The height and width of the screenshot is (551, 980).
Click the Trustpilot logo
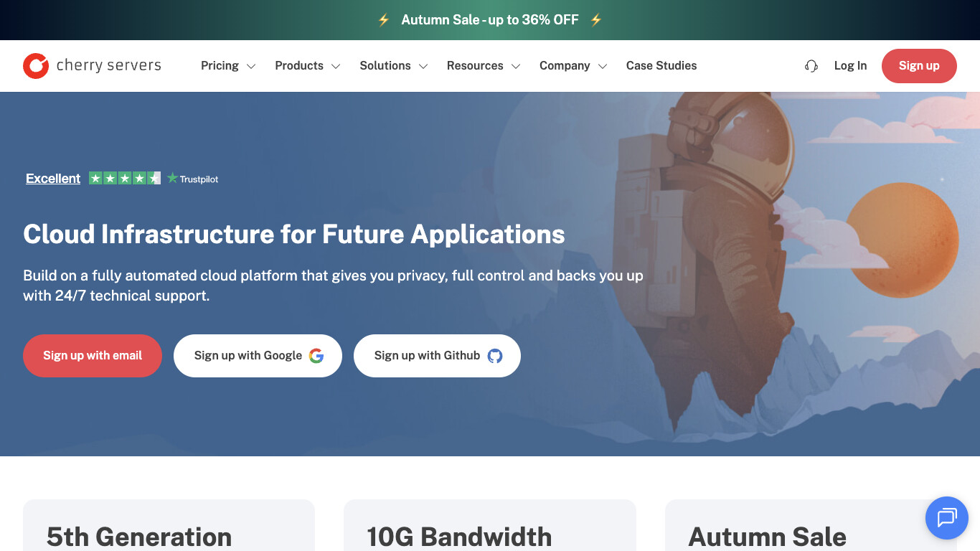tap(193, 179)
